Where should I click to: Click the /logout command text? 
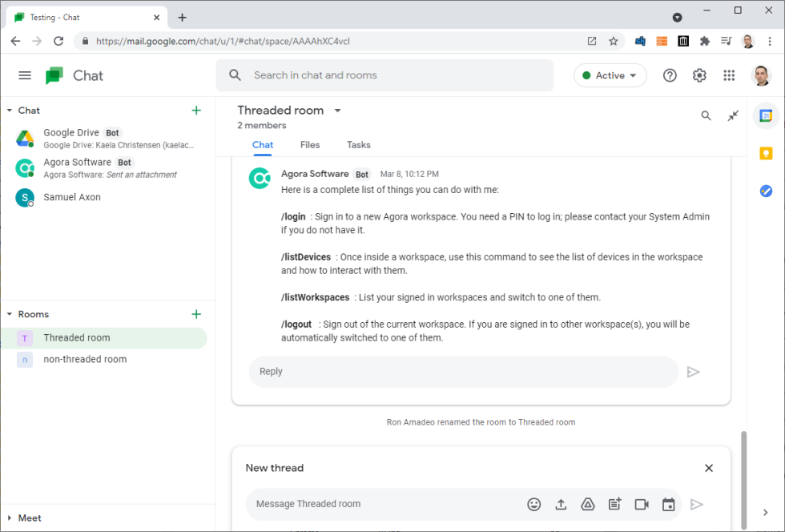tap(296, 324)
